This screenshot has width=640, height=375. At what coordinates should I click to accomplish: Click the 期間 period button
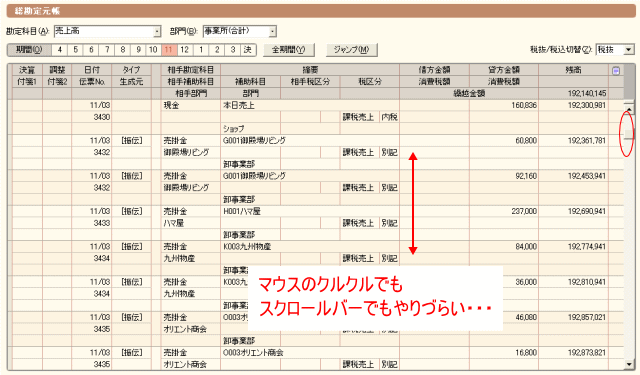pos(29,50)
